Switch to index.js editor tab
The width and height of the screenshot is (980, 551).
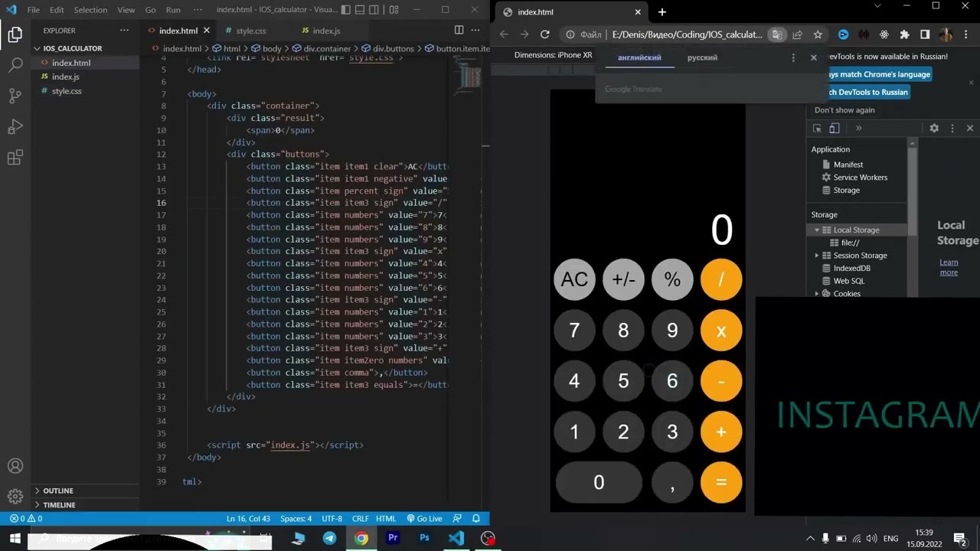click(326, 31)
